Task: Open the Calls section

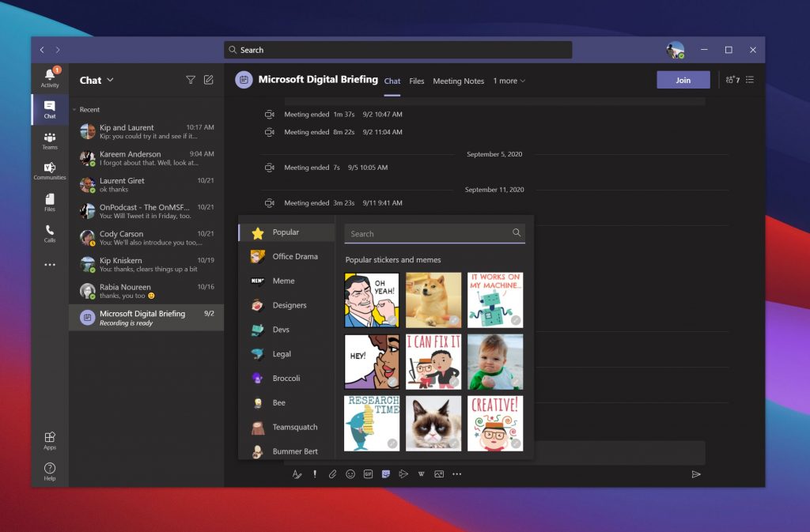Action: coord(50,233)
